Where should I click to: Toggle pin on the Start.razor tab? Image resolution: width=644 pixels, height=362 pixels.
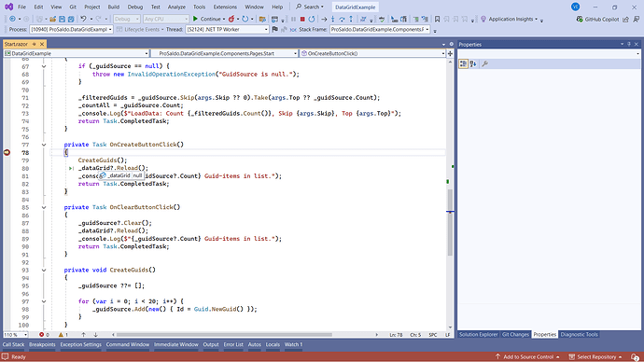pyautogui.click(x=35, y=44)
